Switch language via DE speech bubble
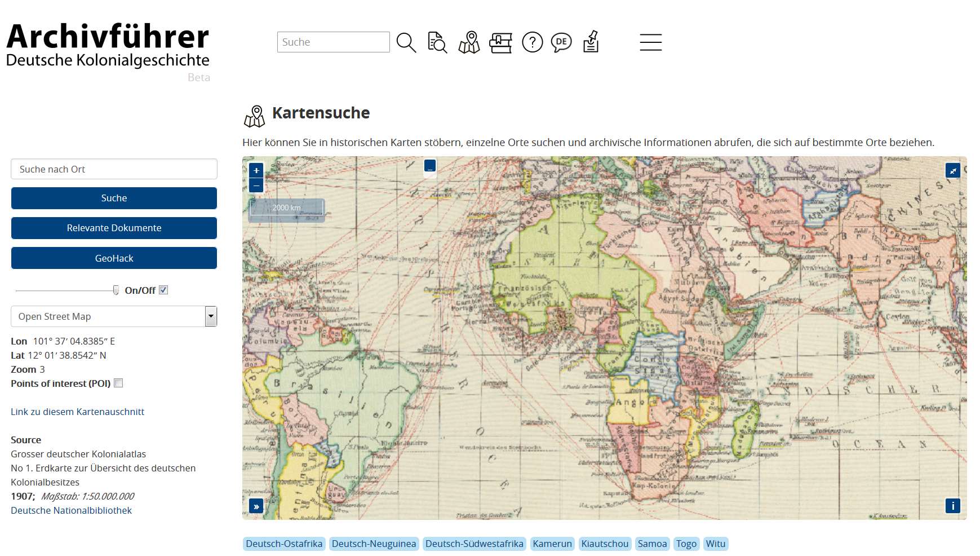The width and height of the screenshot is (980, 556). coord(561,42)
